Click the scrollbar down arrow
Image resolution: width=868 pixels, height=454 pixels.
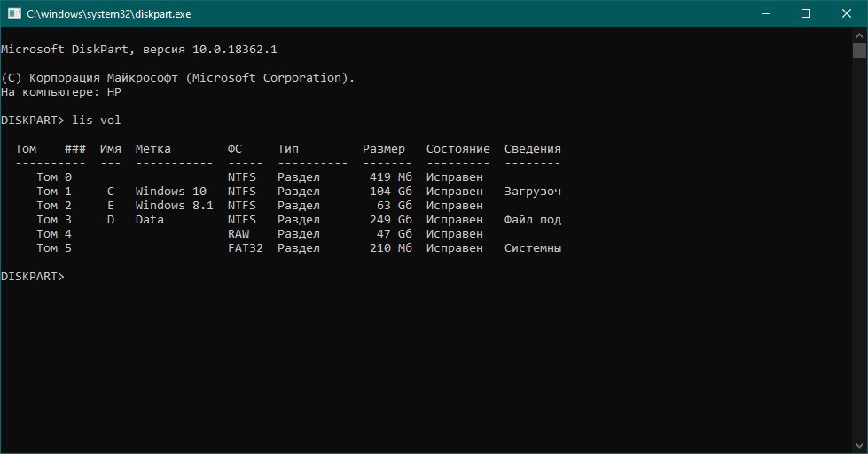[x=860, y=445]
